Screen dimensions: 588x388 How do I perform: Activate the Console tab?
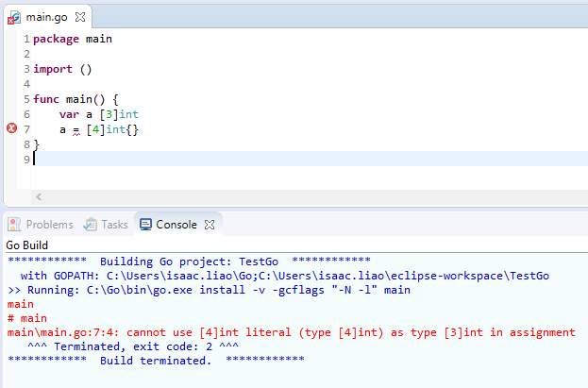(176, 225)
